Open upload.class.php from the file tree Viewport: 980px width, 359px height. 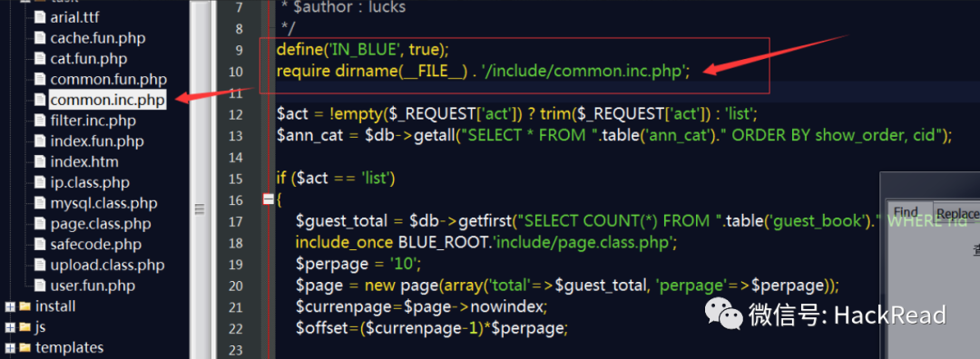click(x=107, y=265)
